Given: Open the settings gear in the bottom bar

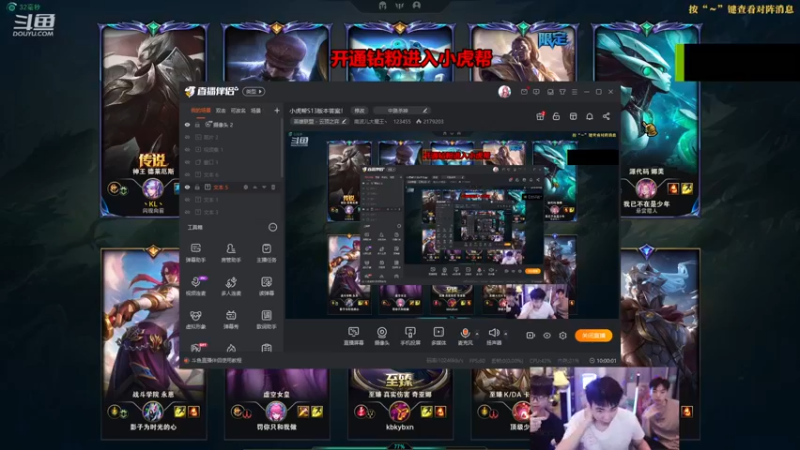Looking at the screenshot, I should (x=563, y=335).
